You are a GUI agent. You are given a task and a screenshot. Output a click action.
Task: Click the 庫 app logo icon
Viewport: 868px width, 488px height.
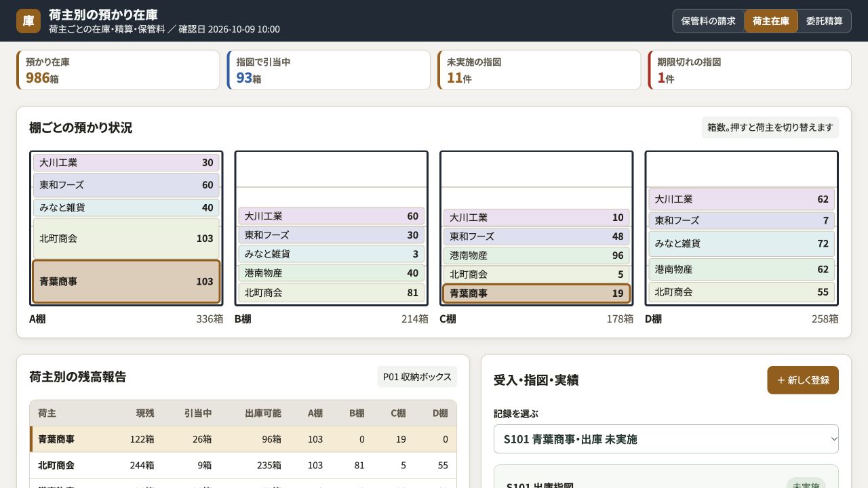28,21
